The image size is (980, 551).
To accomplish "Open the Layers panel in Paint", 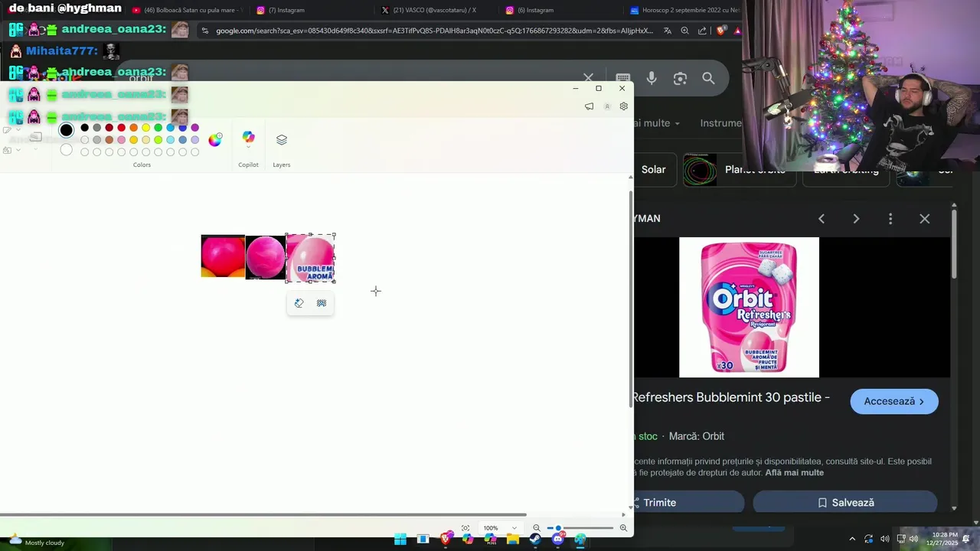I will (282, 139).
